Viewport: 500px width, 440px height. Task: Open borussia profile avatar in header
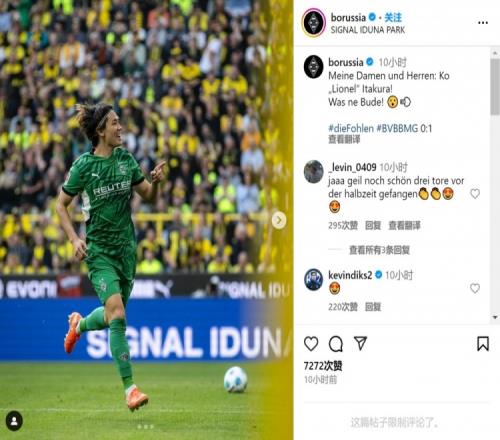[x=314, y=22]
